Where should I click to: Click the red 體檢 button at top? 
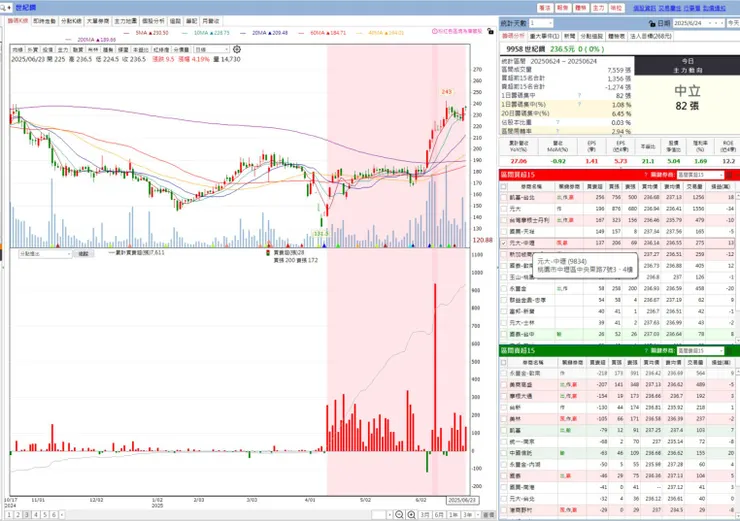pos(580,8)
